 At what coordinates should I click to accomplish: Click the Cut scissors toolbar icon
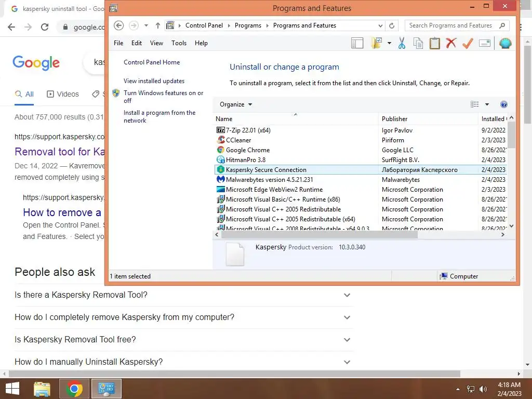(402, 43)
